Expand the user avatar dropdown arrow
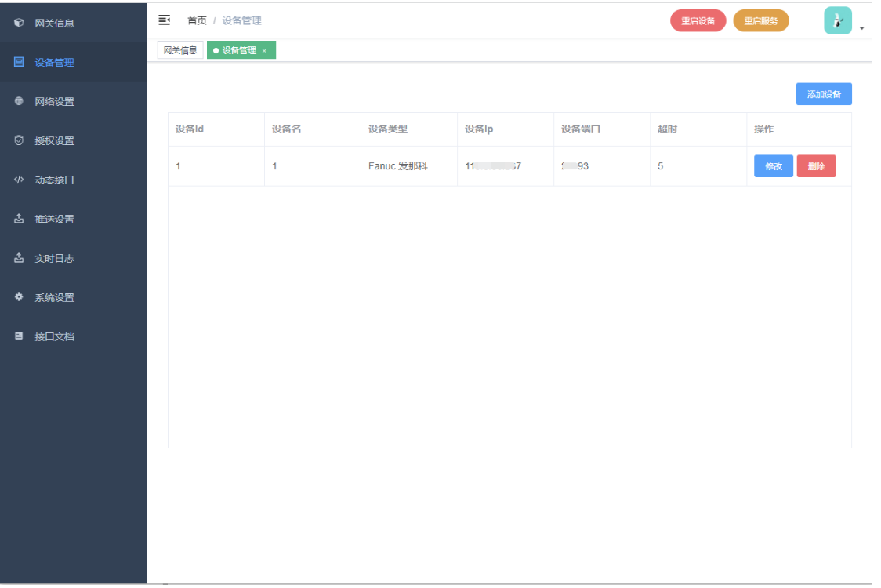This screenshot has width=881, height=588. coord(862,28)
